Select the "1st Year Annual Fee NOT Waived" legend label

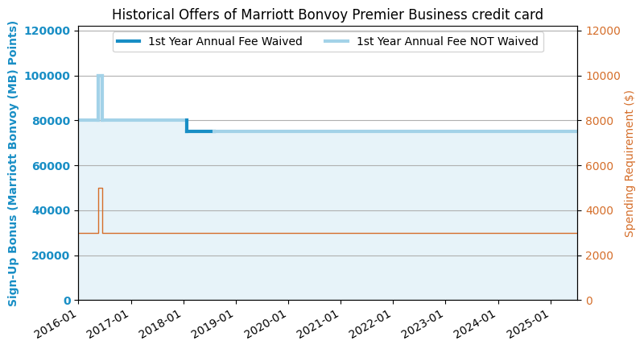(447, 41)
